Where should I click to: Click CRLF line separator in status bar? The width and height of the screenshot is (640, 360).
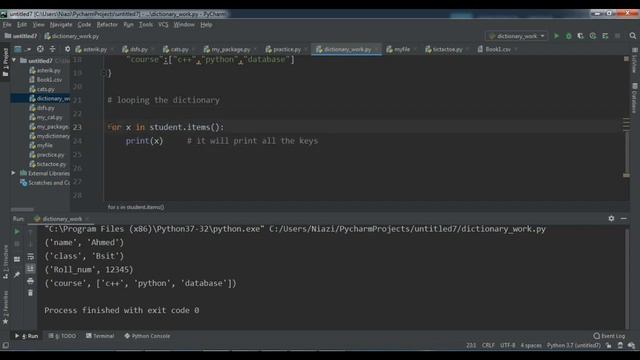pos(488,345)
